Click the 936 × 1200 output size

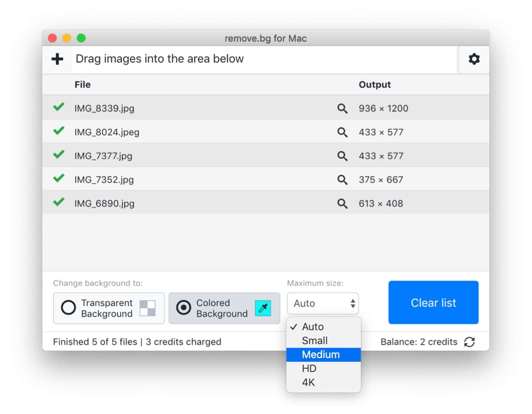click(x=383, y=108)
